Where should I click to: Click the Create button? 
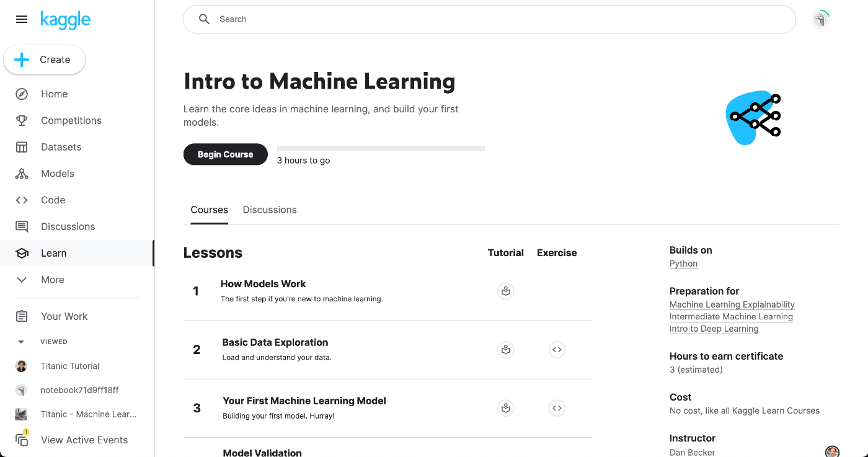45,60
